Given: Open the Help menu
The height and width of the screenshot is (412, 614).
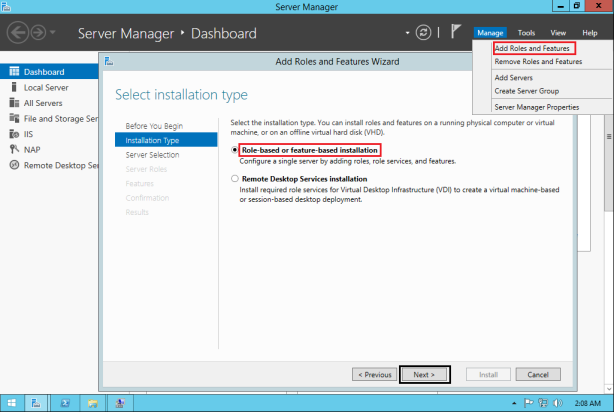Looking at the screenshot, I should coord(589,33).
